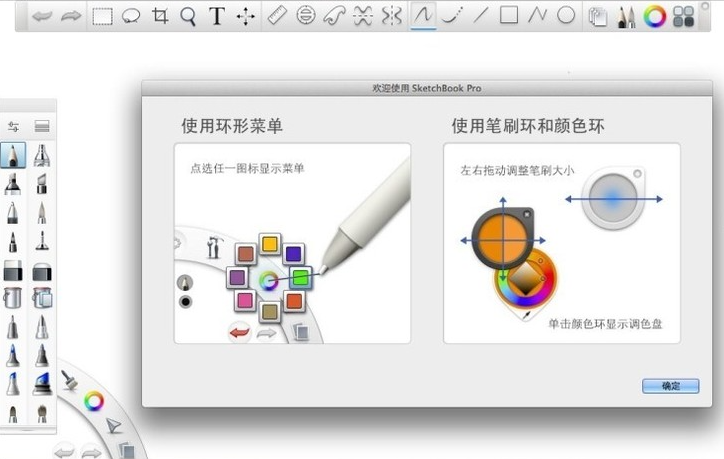Select the rectangular marquee selection tool
Viewport: 724px width, 459px height.
[102, 16]
